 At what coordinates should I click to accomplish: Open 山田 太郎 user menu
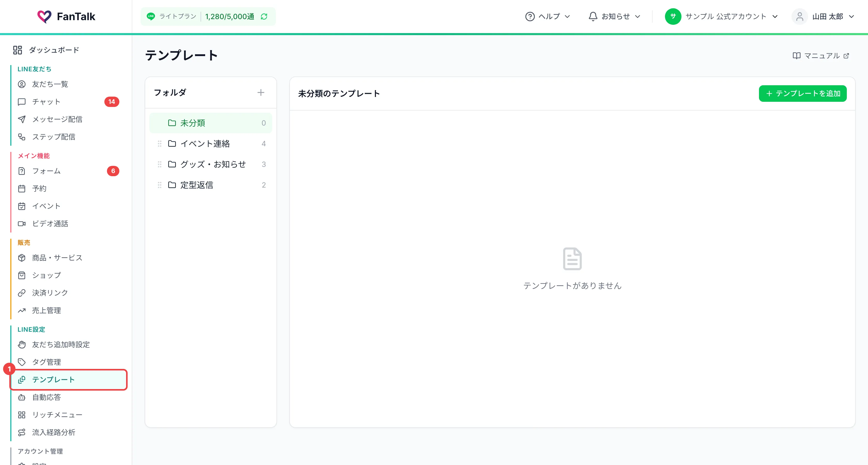[823, 17]
